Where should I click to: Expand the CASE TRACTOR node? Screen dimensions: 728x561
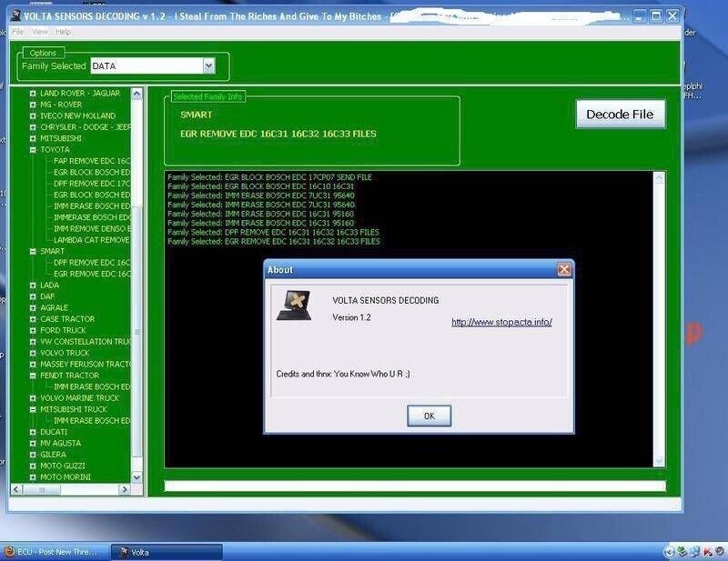pos(33,319)
